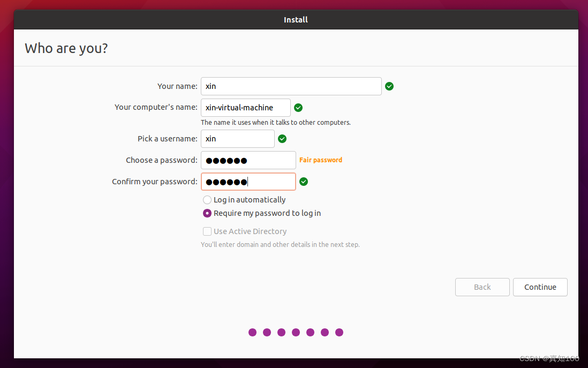588x368 pixels.
Task: Click the checkmark beside the password confirmation
Action: click(x=304, y=182)
